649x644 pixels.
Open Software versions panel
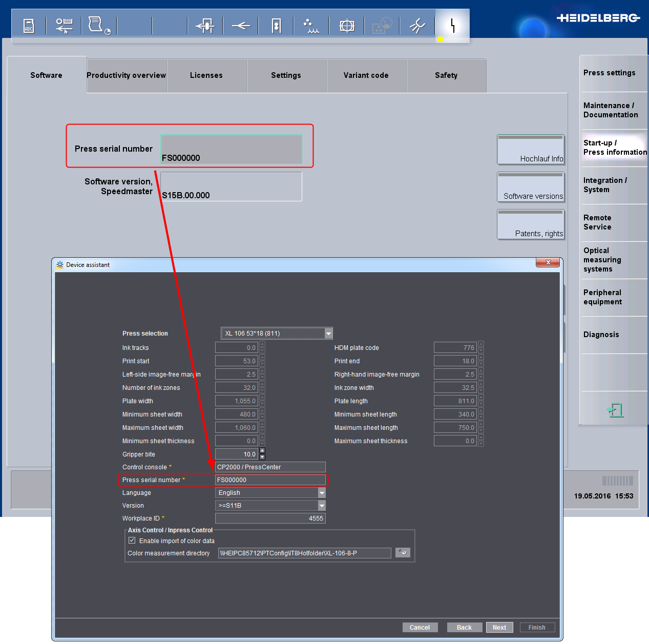pos(531,188)
